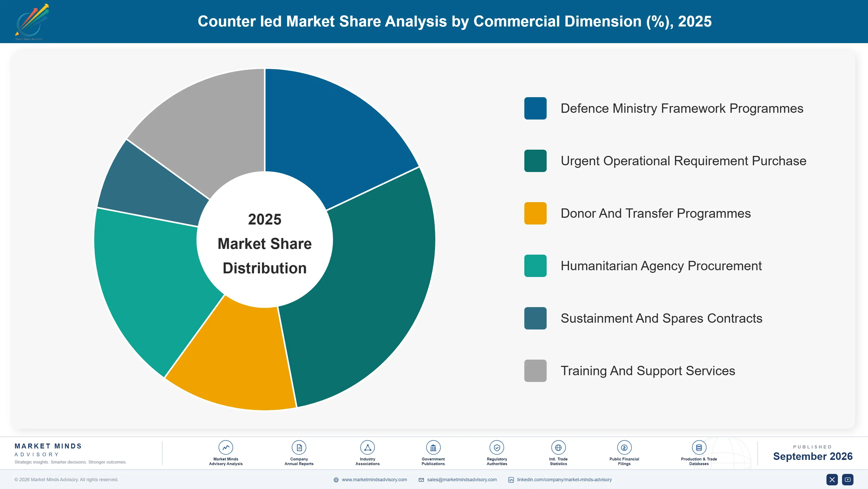
Task: Click the 'Training And Support Services' legend label
Action: [x=648, y=371]
